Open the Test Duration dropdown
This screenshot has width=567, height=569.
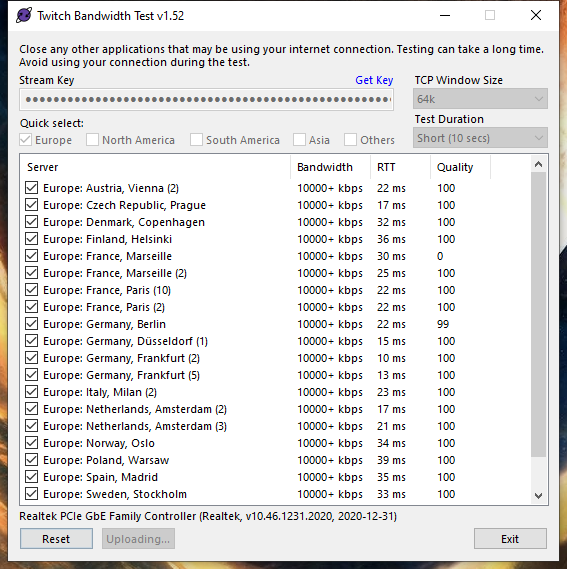coord(480,138)
